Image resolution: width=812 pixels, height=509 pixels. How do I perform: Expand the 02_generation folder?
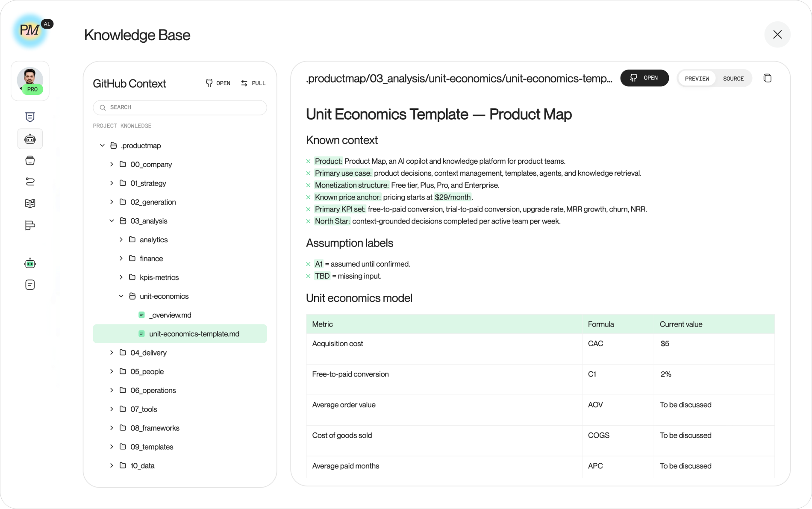point(112,202)
